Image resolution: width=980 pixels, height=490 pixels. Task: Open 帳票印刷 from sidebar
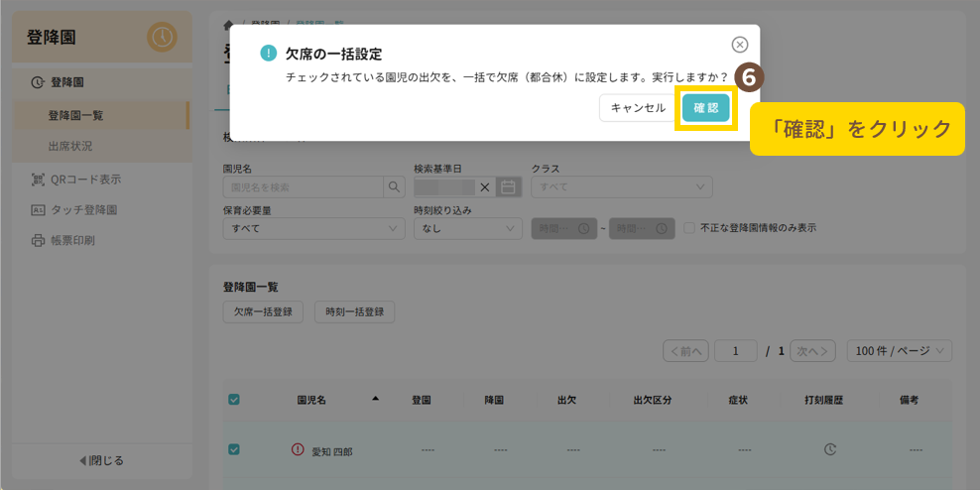[x=77, y=240]
